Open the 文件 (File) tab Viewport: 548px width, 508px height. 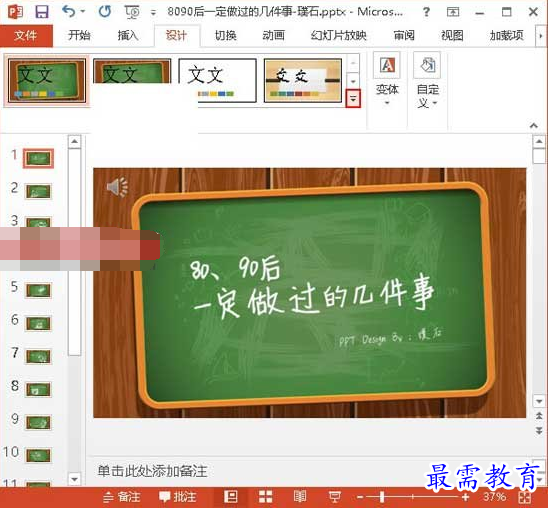[26, 35]
